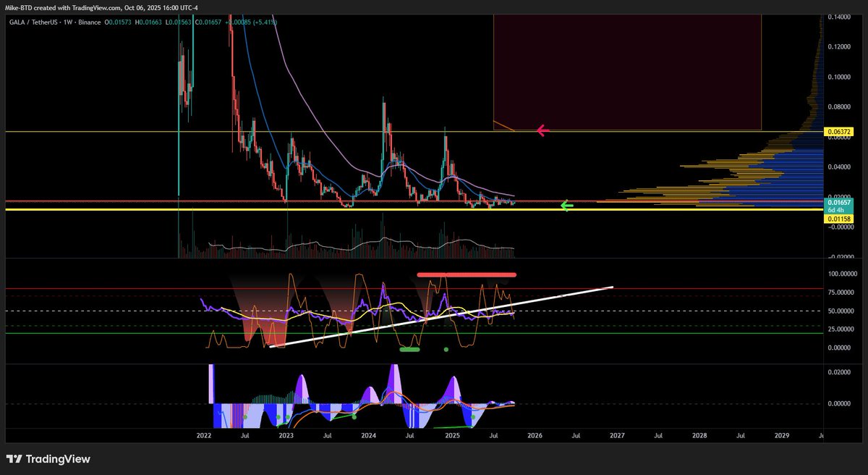Select the green dot in the oscillator pane
The height and width of the screenshot is (475, 868).
coord(446,349)
